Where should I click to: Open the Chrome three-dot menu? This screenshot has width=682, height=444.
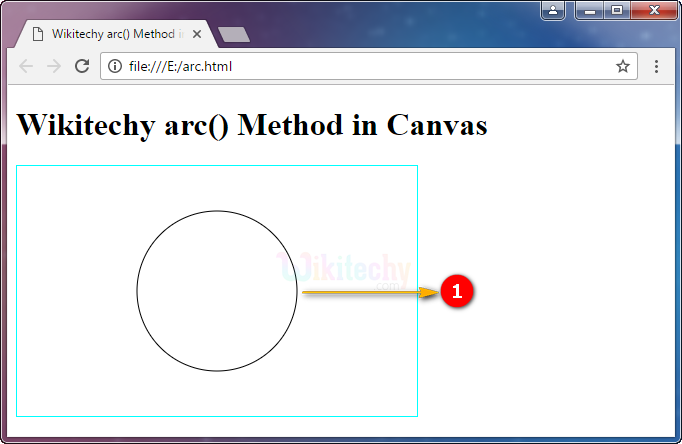click(x=656, y=67)
